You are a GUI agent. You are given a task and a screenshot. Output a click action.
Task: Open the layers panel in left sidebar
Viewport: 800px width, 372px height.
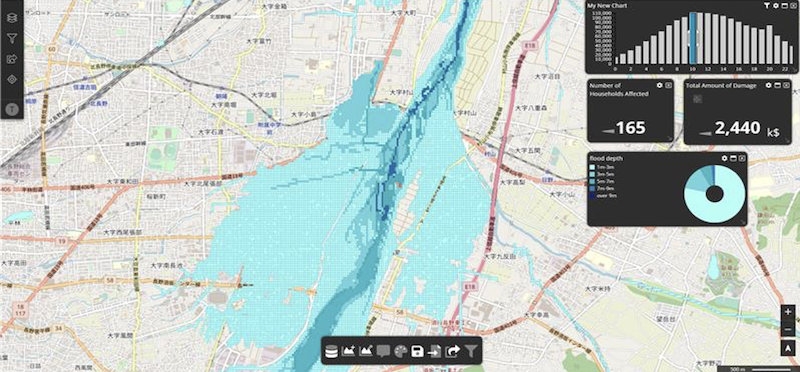tap(12, 18)
